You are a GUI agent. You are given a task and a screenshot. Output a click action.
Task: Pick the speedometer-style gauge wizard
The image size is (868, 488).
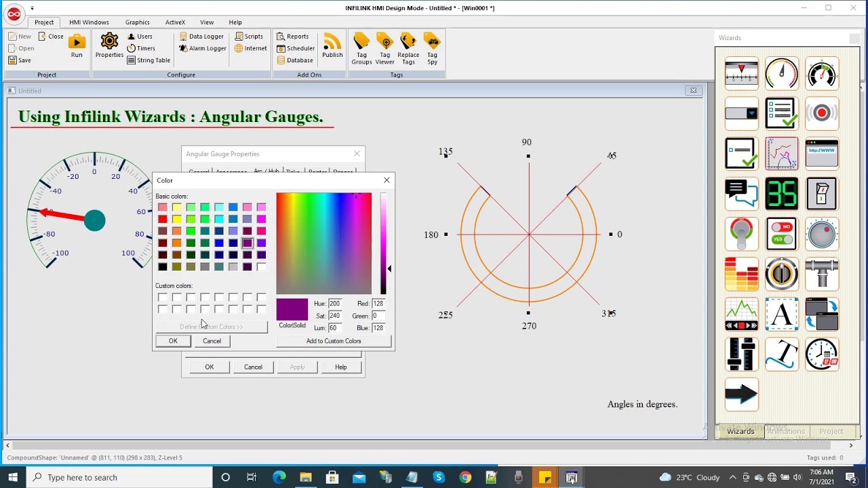[822, 73]
